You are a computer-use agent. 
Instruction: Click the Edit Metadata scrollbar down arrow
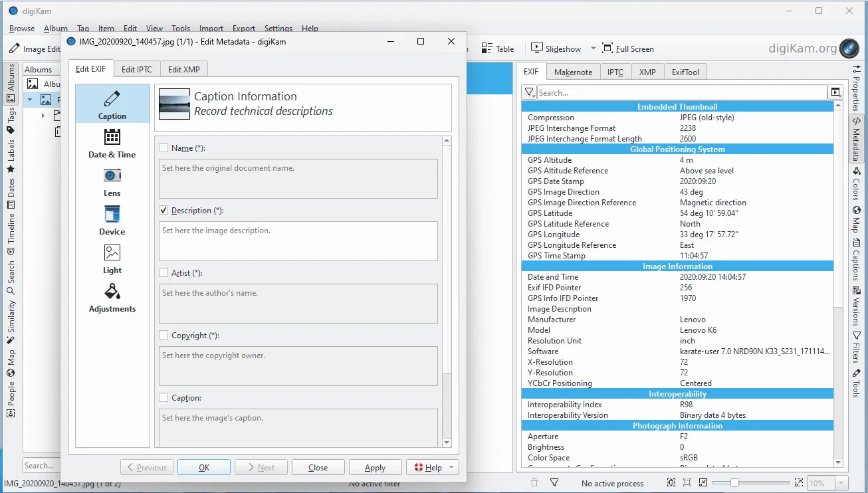(447, 442)
